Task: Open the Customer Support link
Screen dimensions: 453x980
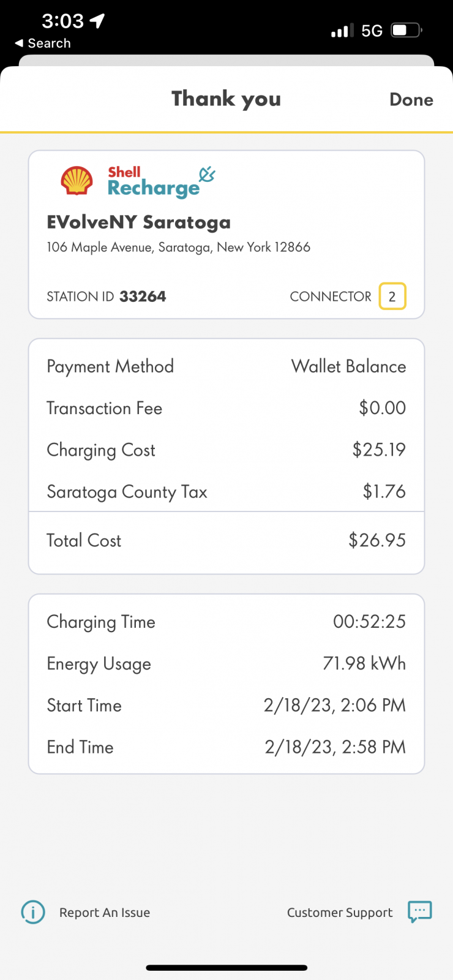Action: pyautogui.click(x=340, y=913)
